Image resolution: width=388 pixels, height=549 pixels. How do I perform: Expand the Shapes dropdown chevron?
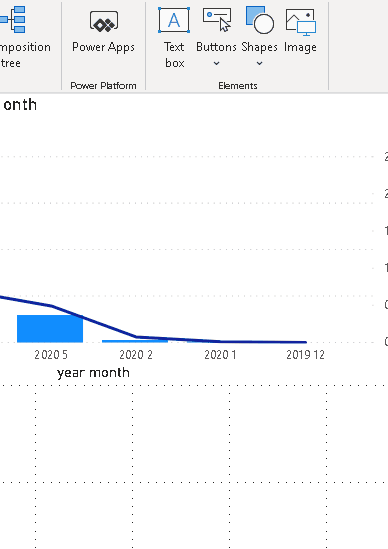259,63
